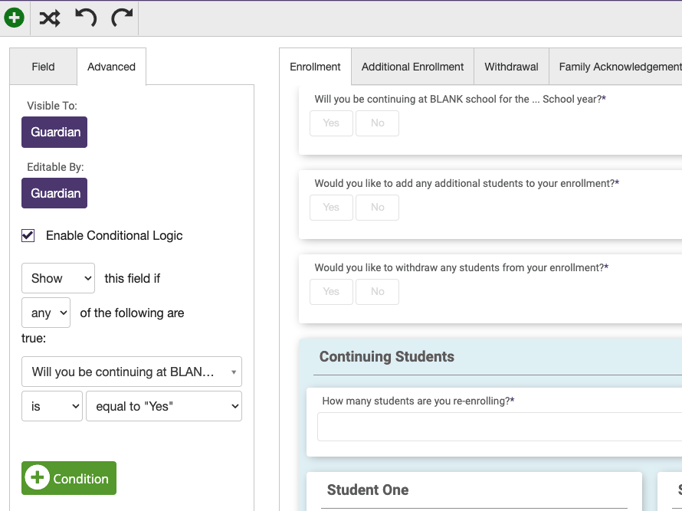Click the redo arrow icon
The image size is (682, 511).
click(122, 18)
